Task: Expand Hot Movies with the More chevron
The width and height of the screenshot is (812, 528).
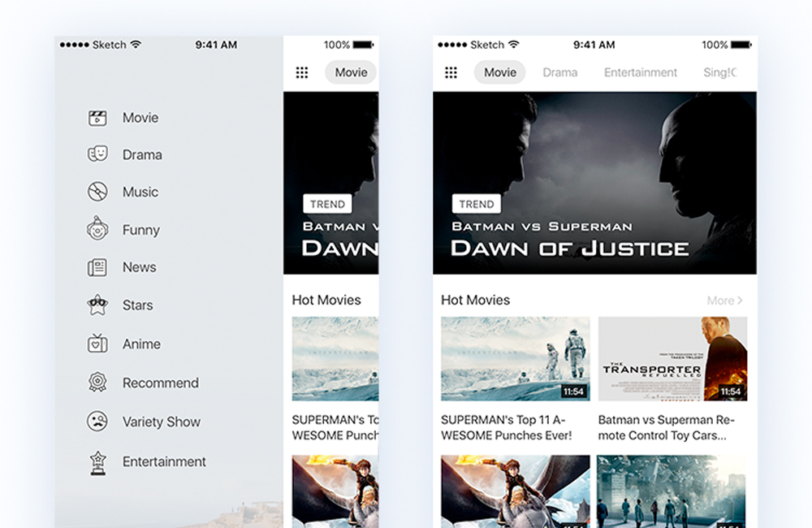Action: (725, 301)
